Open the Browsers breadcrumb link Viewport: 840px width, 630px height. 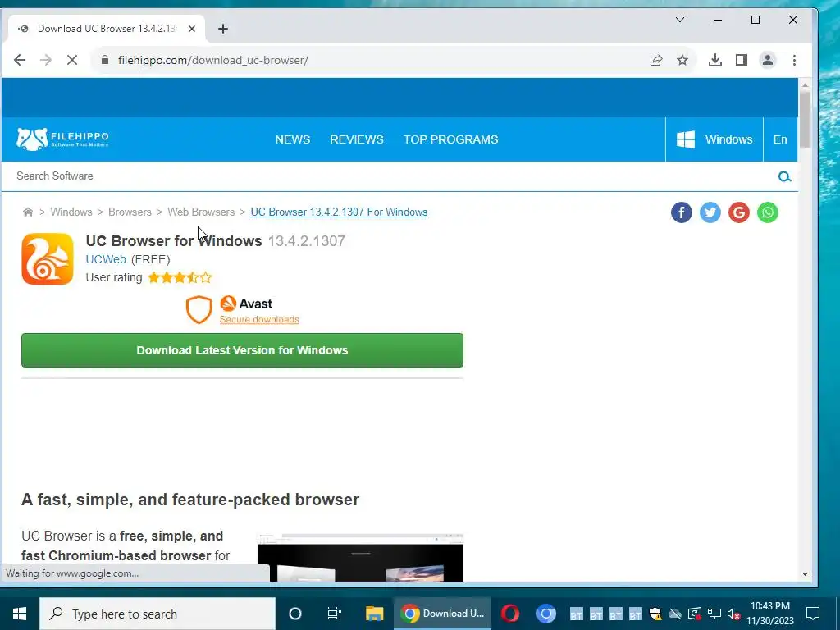pos(130,212)
